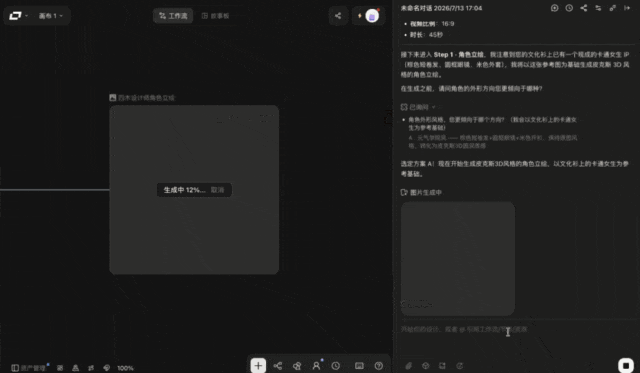Open history clock in bottom toolbar
The image size is (640, 373).
pos(336,366)
